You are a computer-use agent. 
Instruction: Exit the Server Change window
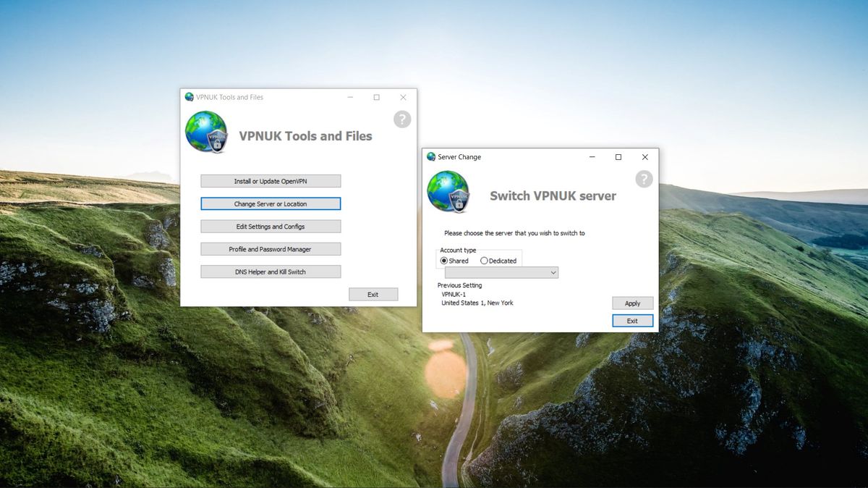click(x=632, y=320)
